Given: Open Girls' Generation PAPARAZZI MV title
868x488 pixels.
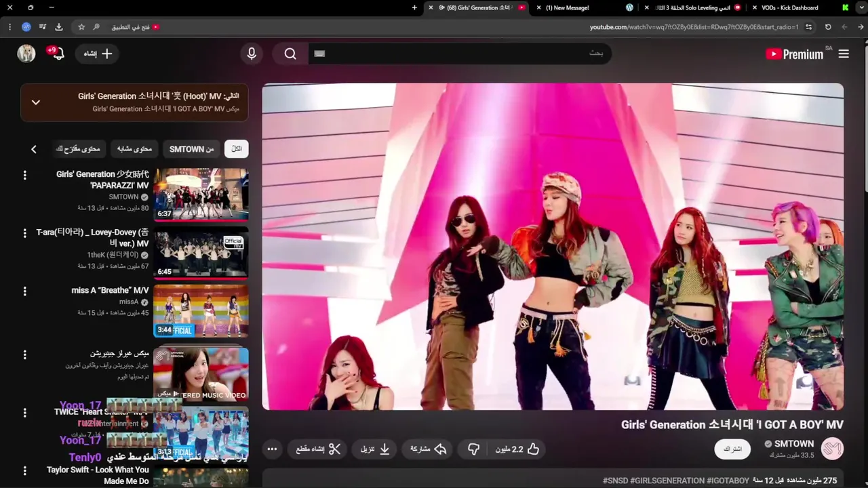Looking at the screenshot, I should tap(102, 180).
